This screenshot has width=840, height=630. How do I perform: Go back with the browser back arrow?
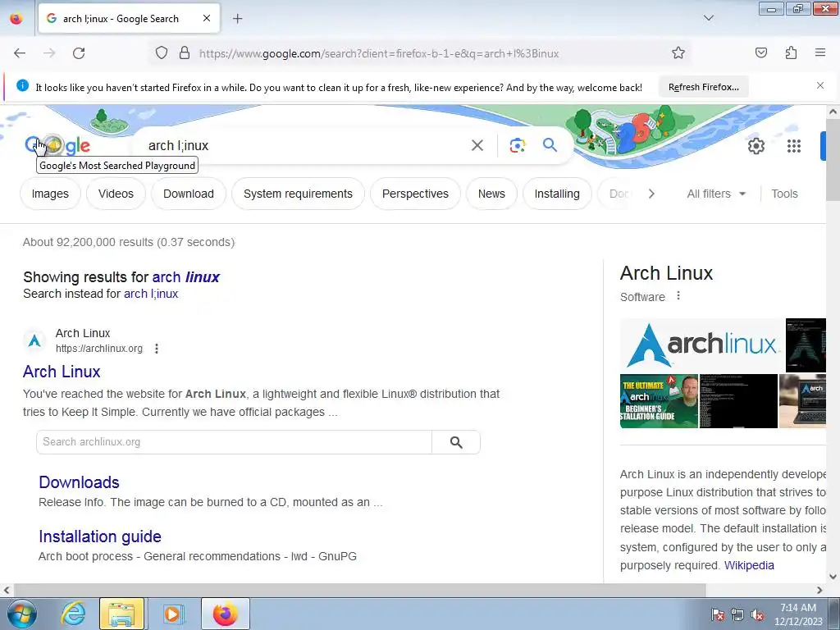pyautogui.click(x=20, y=53)
